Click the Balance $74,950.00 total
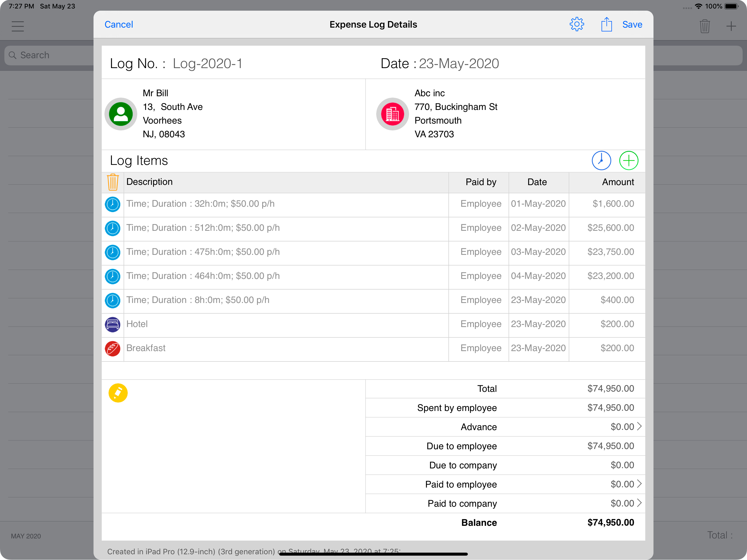This screenshot has height=560, width=747. (x=611, y=522)
